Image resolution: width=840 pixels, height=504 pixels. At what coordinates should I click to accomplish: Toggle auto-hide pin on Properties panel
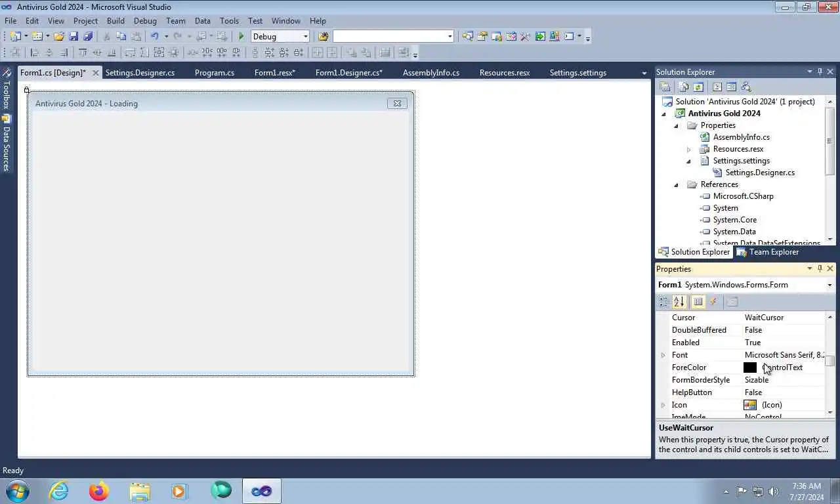[x=820, y=268]
